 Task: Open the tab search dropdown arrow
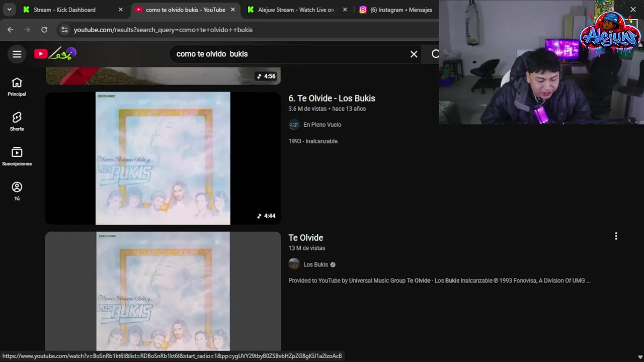coord(9,10)
